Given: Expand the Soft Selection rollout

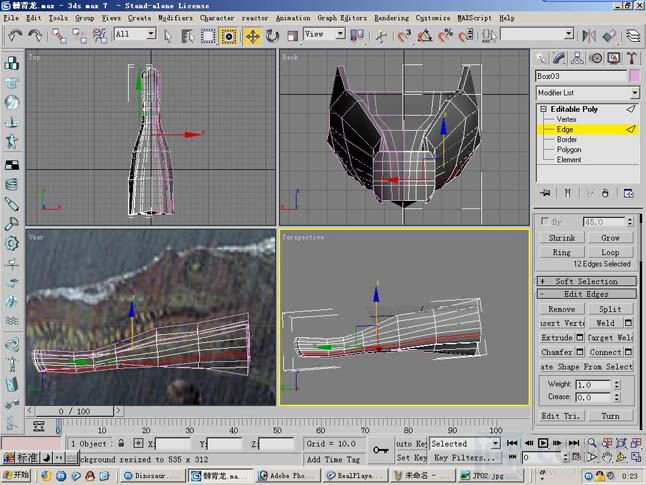Looking at the screenshot, I should (586, 281).
